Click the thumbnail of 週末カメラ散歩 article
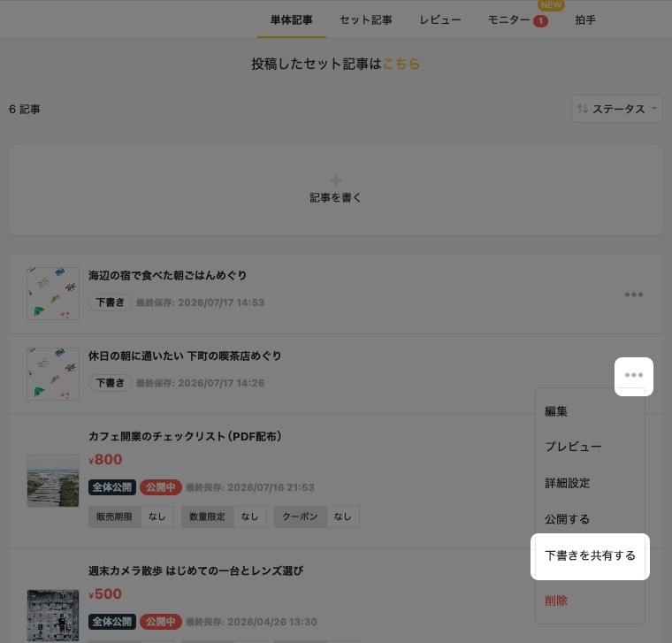 [53, 616]
